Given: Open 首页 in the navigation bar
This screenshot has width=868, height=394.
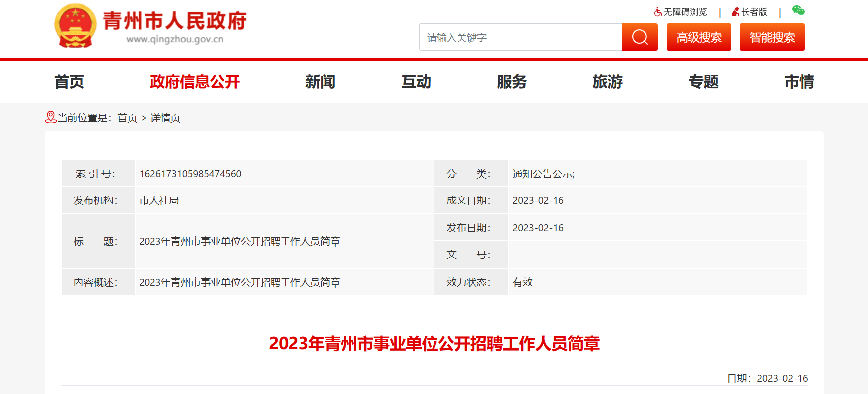Looking at the screenshot, I should pyautogui.click(x=69, y=82).
